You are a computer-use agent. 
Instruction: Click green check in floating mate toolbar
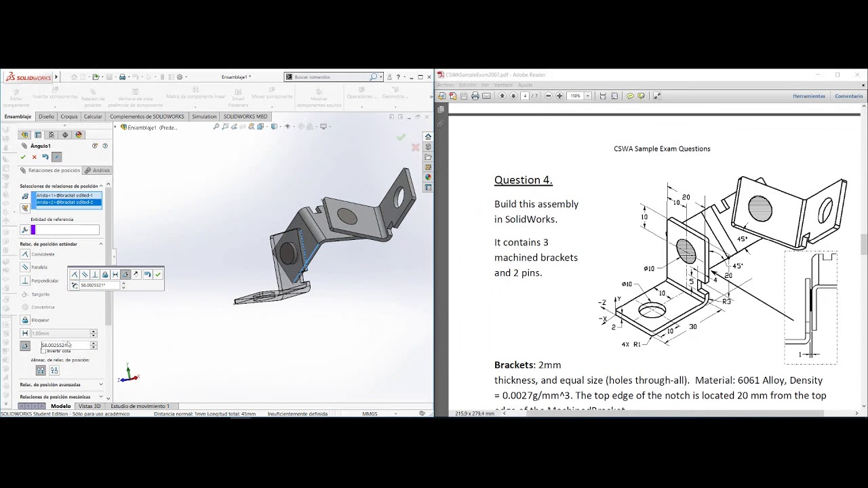pyautogui.click(x=158, y=274)
